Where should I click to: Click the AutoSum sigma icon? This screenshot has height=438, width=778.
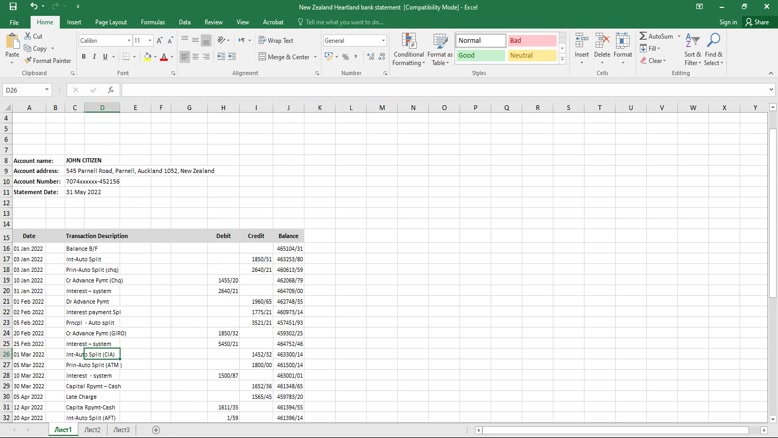[x=643, y=36]
